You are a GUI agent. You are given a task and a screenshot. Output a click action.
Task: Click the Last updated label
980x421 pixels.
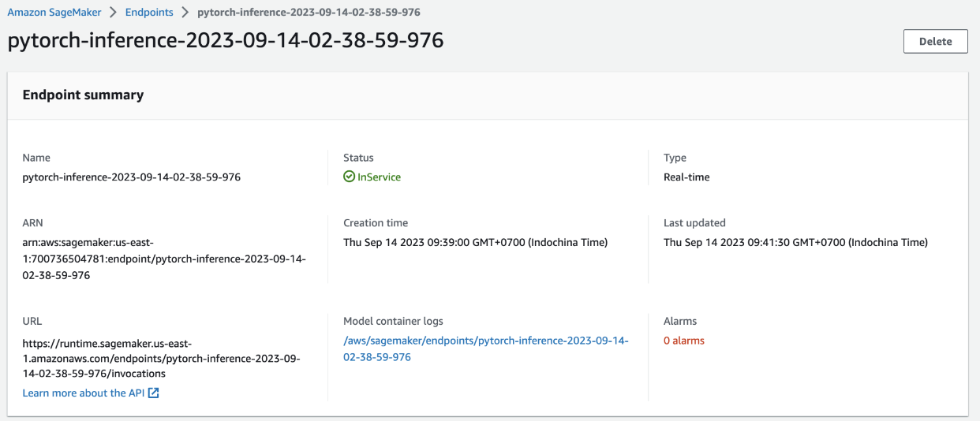click(694, 223)
